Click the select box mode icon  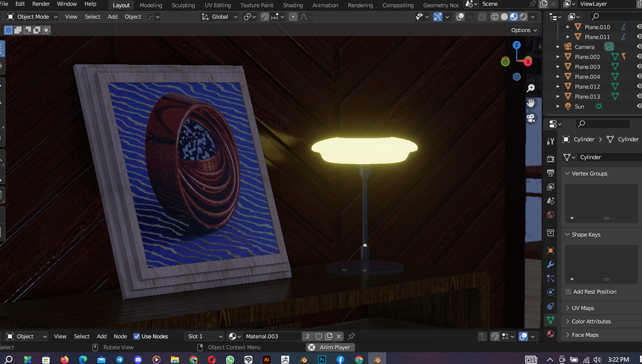click(x=8, y=30)
